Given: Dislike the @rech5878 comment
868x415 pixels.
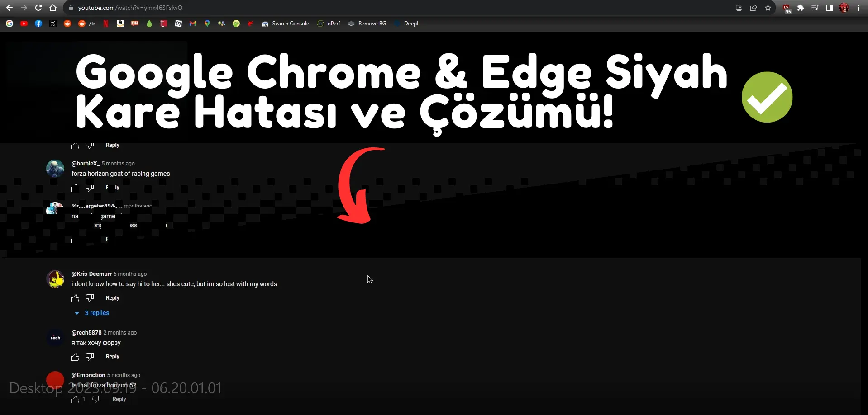Looking at the screenshot, I should [x=90, y=357].
